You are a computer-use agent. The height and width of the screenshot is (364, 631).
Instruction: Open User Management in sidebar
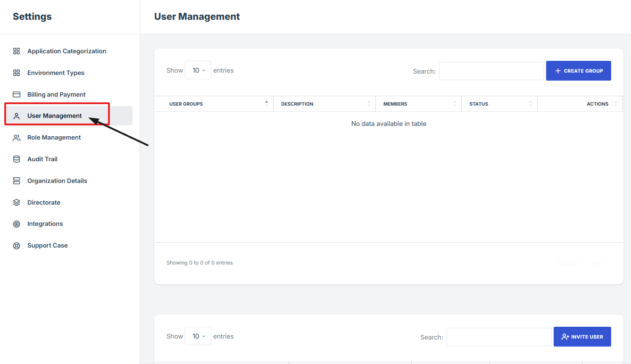click(x=55, y=116)
